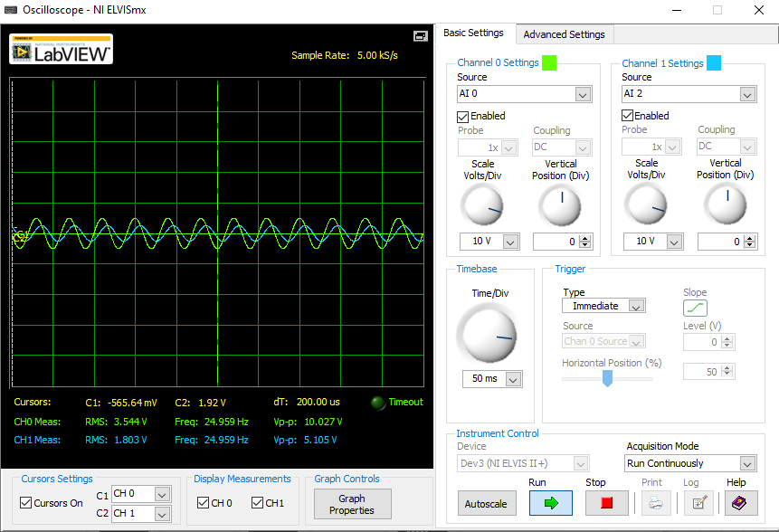Turn off Cursors On

[x=24, y=502]
